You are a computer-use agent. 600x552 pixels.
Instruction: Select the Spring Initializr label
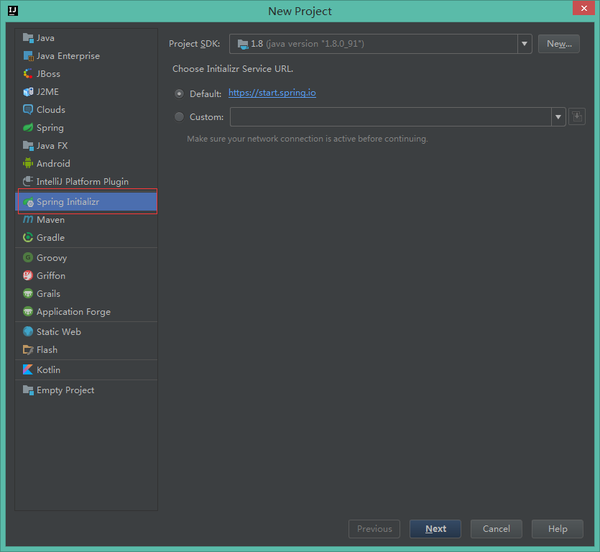68,202
